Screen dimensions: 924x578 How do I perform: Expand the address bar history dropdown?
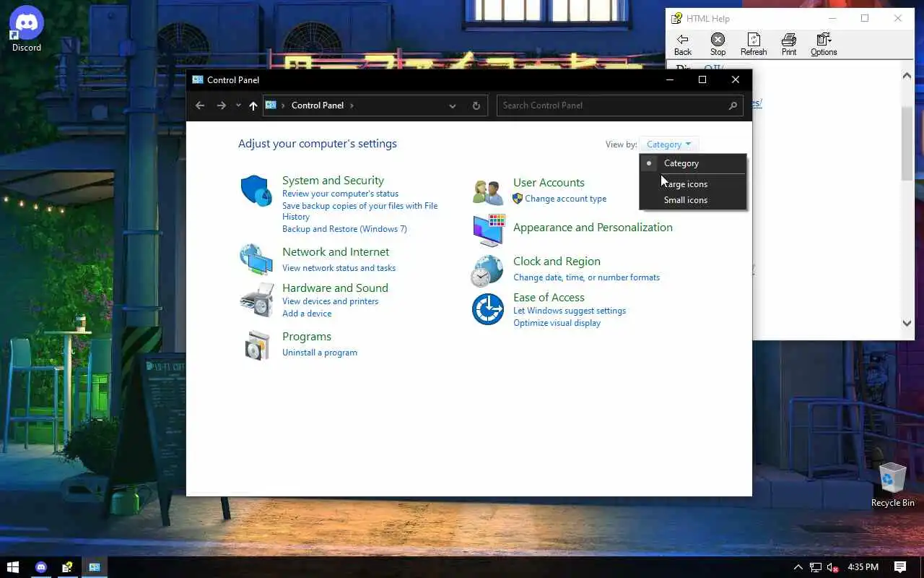point(453,105)
